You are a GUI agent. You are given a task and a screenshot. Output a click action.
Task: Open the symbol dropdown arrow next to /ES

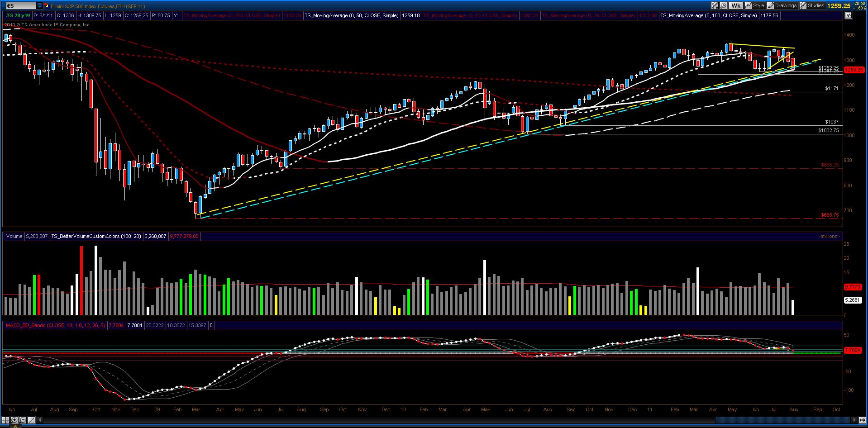pos(40,6)
